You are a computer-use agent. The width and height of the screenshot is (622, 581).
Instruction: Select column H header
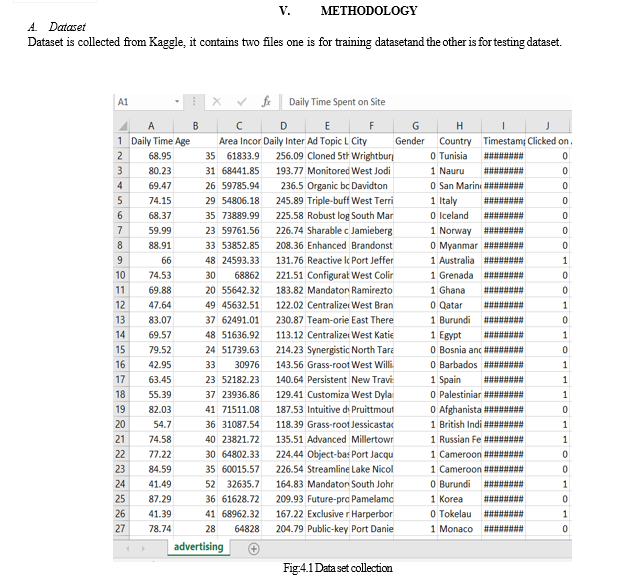tap(458, 126)
